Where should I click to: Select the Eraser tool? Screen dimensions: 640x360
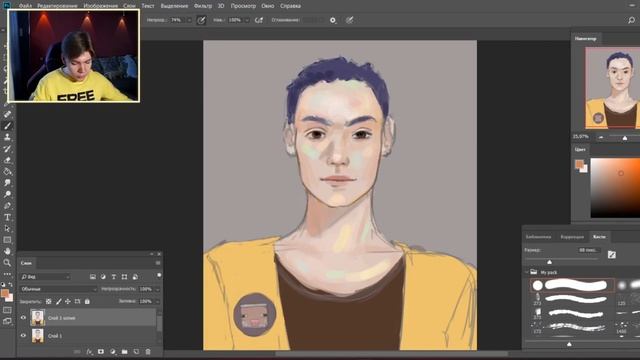pos(7,160)
